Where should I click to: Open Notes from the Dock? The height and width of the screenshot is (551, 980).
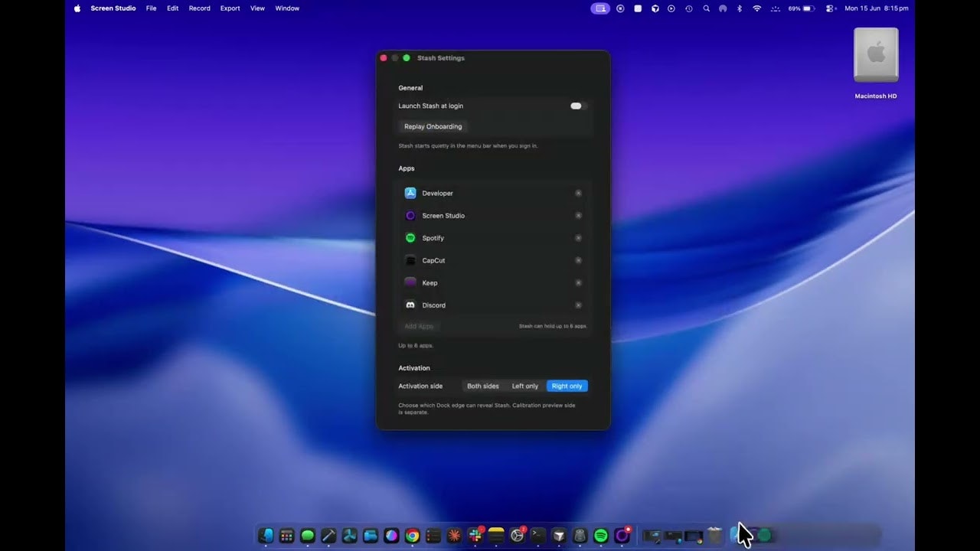(496, 536)
